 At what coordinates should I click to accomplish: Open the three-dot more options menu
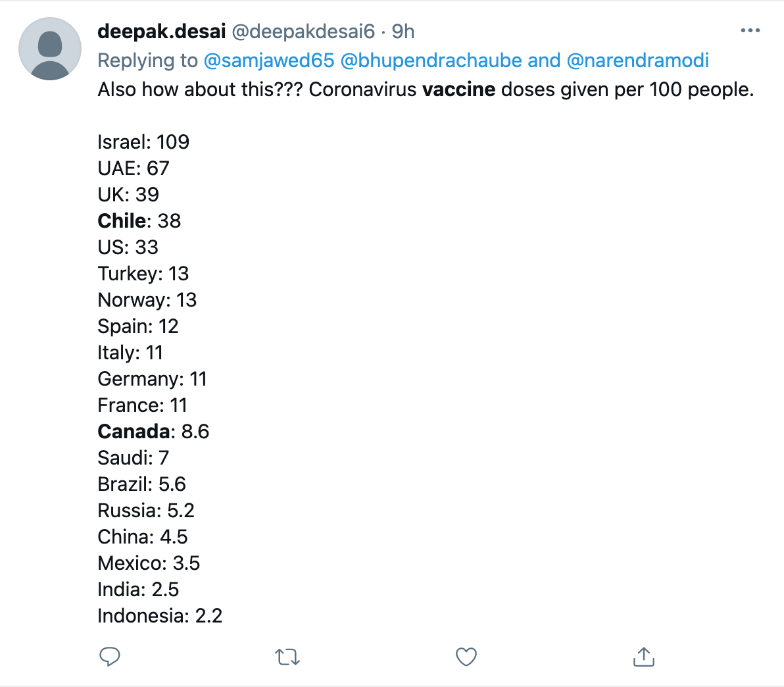tap(750, 31)
